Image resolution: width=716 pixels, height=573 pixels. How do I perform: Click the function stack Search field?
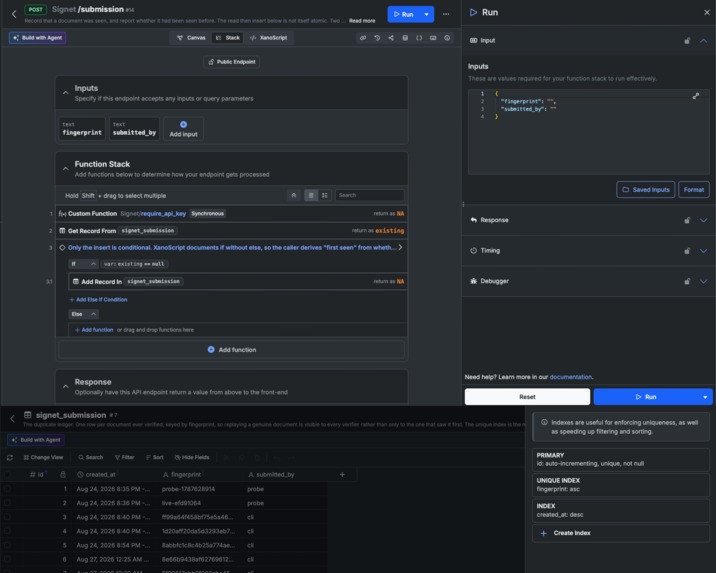pos(369,195)
